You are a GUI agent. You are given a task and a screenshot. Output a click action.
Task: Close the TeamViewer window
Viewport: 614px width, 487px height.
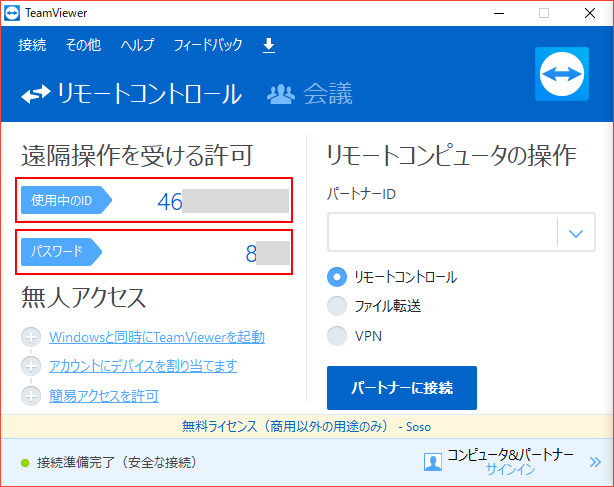(x=590, y=13)
